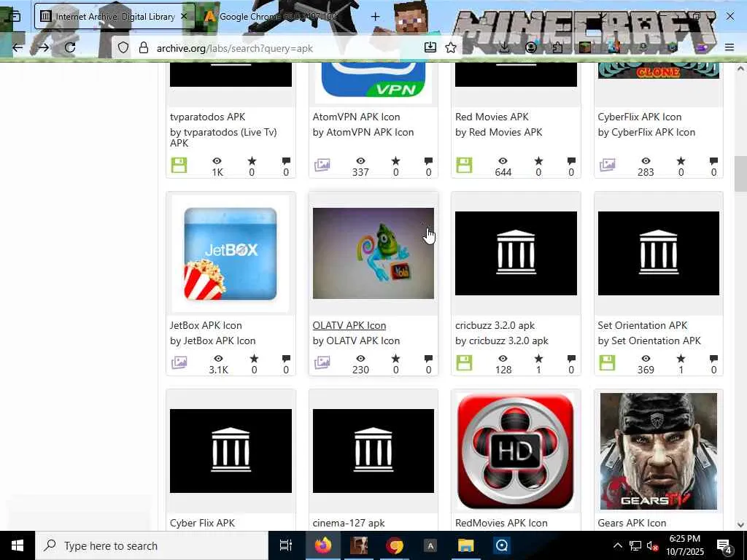The image size is (747, 560).
Task: Open the OLATV APK Icon title link
Action: coord(349,325)
